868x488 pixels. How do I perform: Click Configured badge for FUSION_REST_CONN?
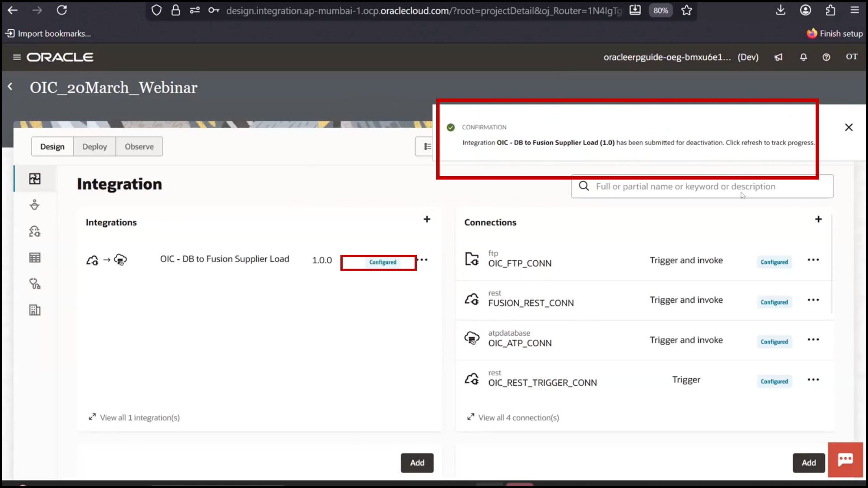[x=774, y=302]
